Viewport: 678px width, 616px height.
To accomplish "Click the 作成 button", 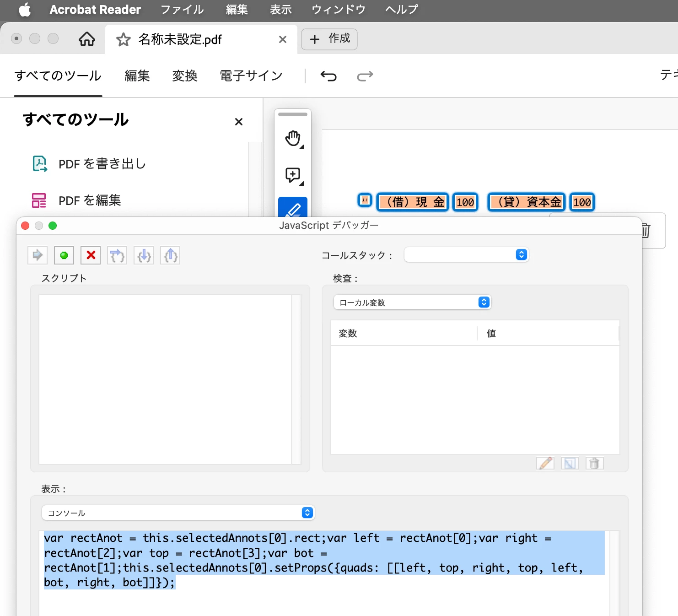I will click(x=329, y=39).
